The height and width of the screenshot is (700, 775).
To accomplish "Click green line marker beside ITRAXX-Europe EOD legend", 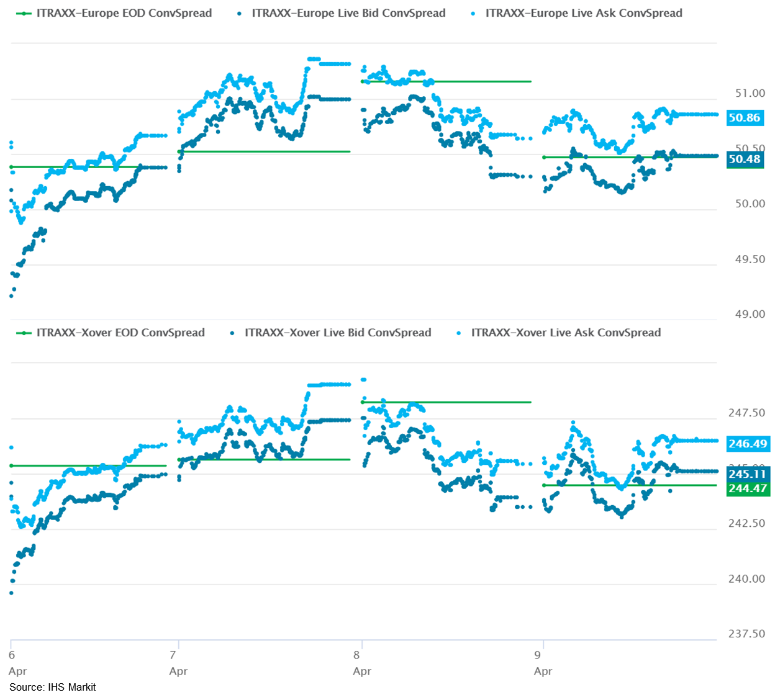I will 24,13.
